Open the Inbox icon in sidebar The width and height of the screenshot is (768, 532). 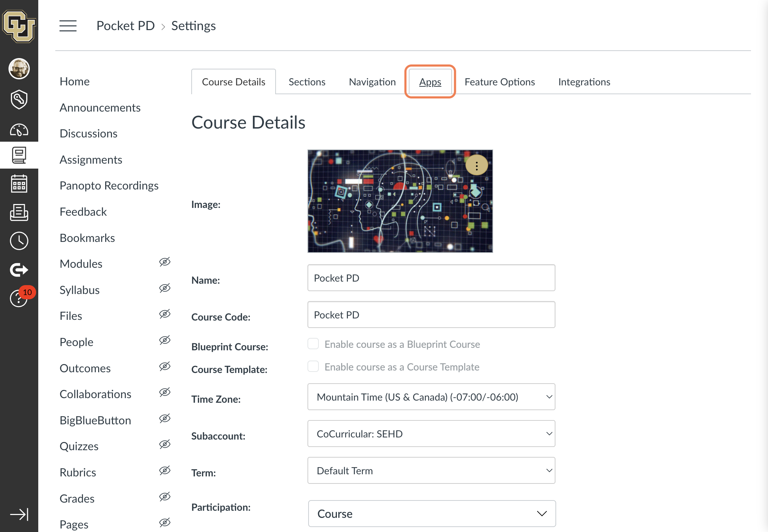tap(19, 213)
